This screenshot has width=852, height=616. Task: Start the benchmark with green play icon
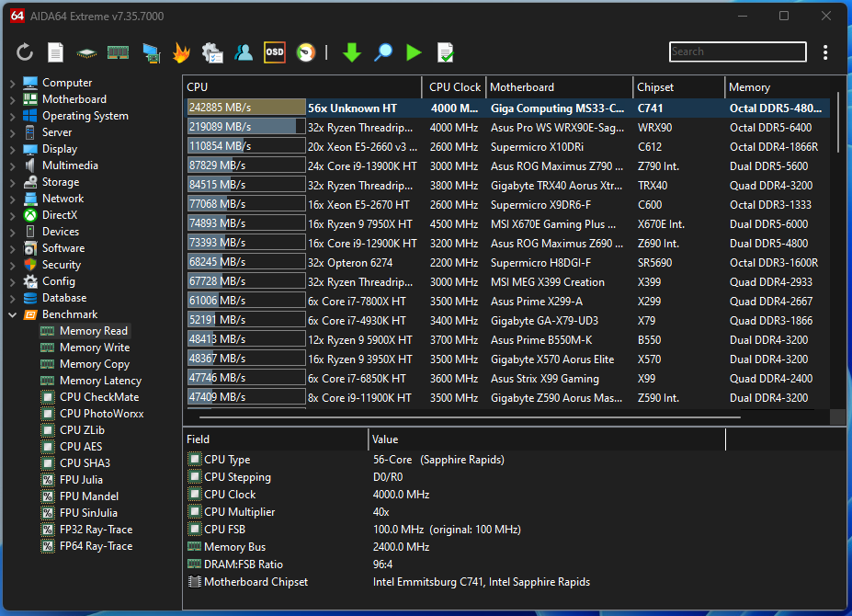(x=414, y=52)
